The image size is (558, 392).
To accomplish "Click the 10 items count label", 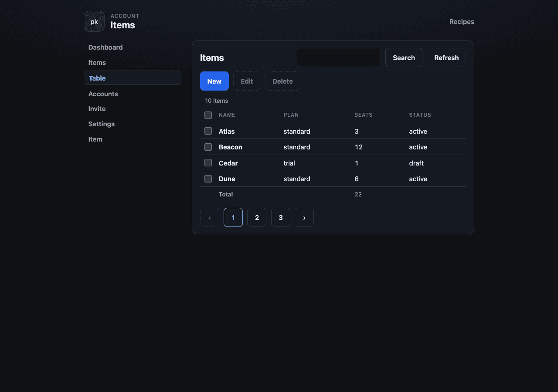I will click(217, 101).
